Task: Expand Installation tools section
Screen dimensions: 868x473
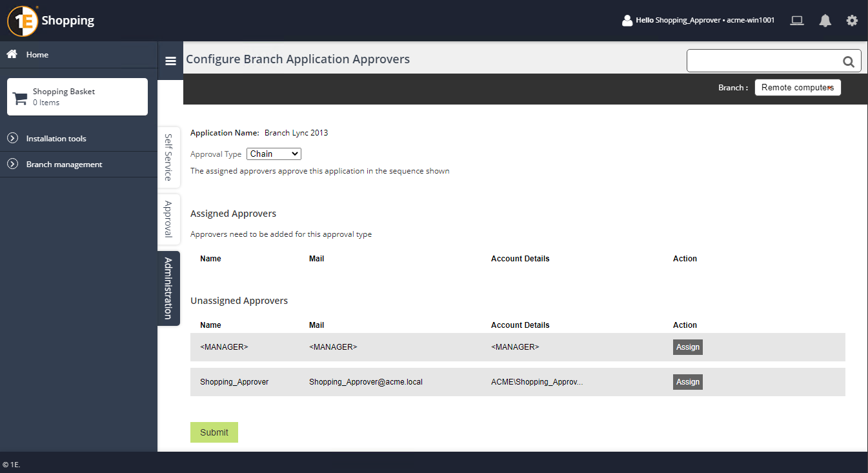Action: pos(56,139)
